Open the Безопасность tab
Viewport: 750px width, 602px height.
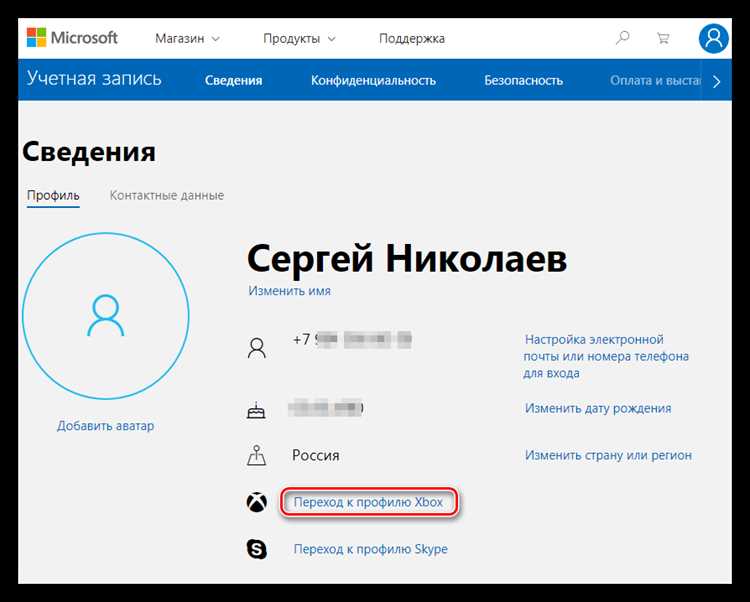coord(523,80)
